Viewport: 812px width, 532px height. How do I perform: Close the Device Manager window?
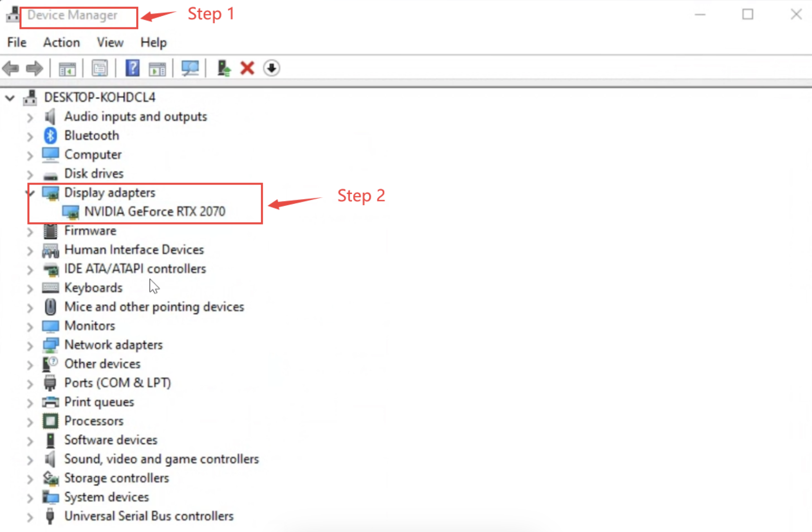click(x=796, y=14)
